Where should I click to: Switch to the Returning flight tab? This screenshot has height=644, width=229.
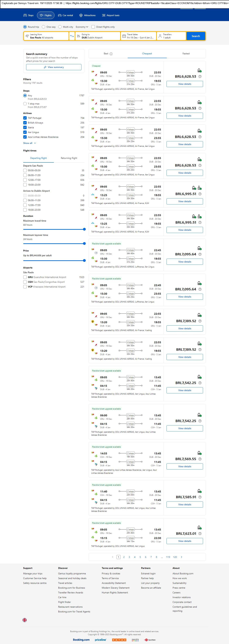tap(69, 158)
